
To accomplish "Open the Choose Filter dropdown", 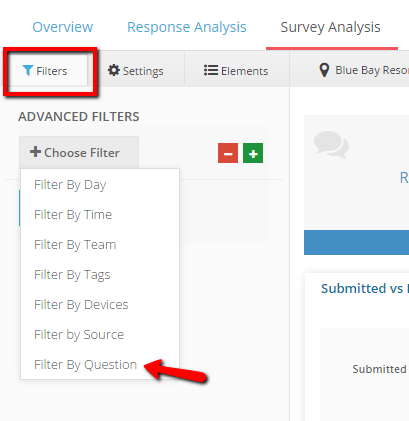I will click(x=79, y=152).
